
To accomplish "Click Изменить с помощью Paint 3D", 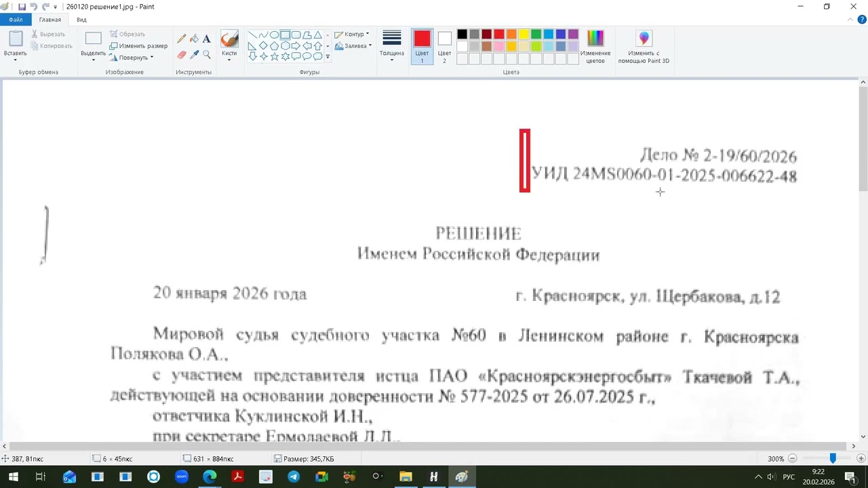I will click(644, 46).
